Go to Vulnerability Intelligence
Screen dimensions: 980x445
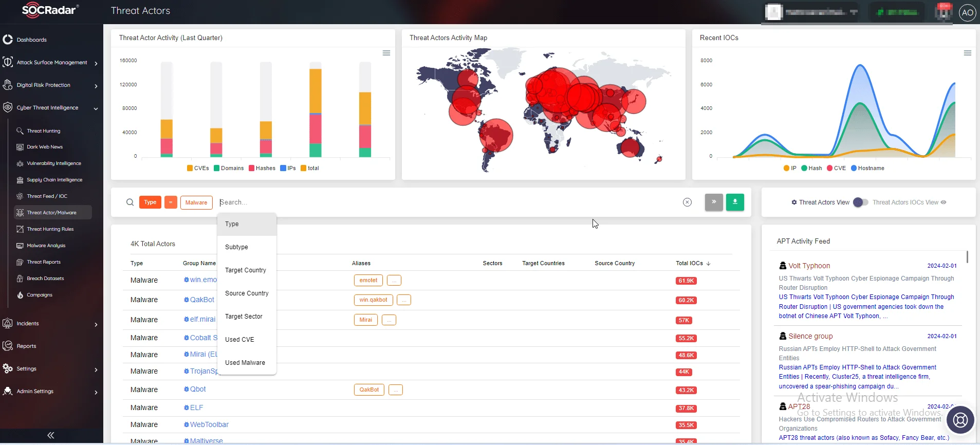(53, 163)
